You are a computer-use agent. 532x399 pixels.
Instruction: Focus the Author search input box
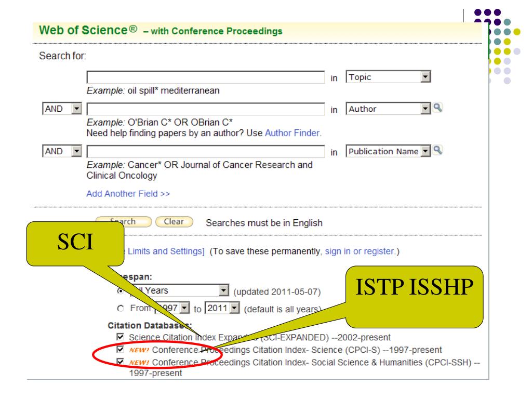click(206, 109)
